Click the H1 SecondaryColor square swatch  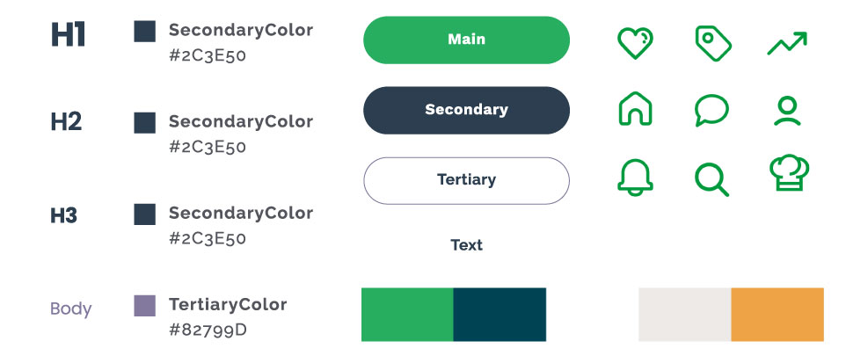click(144, 32)
